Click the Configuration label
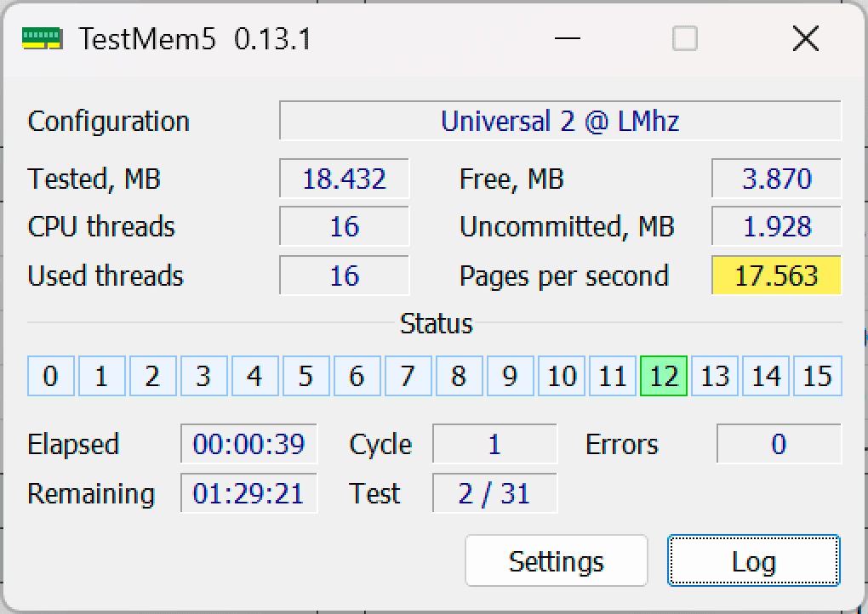 (x=109, y=122)
